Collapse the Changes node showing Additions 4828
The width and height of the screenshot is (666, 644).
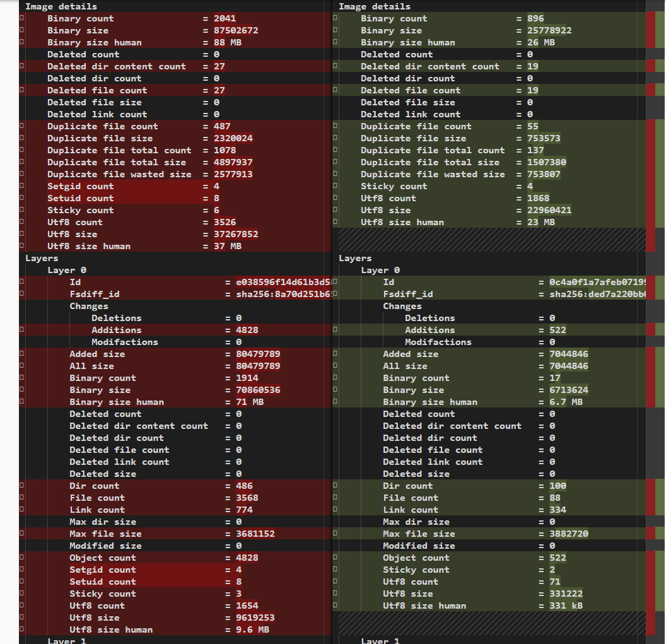point(89,307)
